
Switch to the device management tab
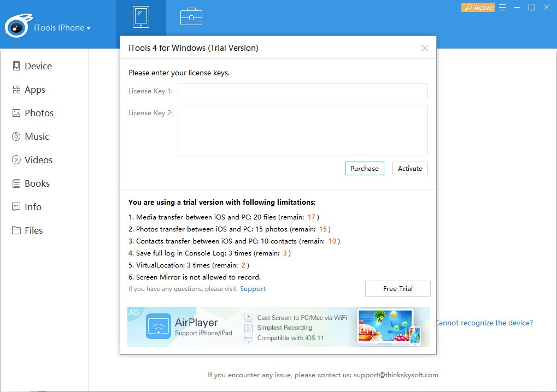pyautogui.click(x=141, y=16)
